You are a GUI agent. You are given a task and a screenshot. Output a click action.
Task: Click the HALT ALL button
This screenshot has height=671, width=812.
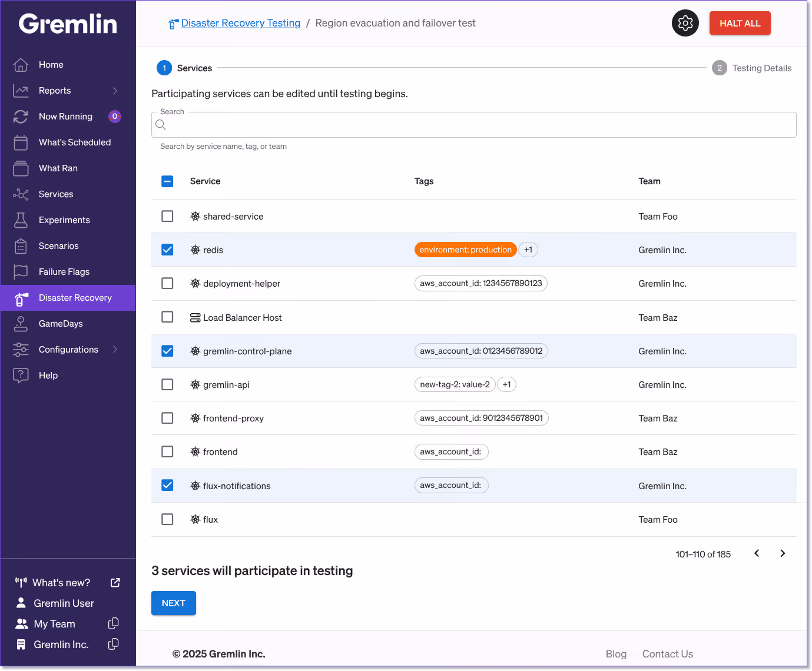pyautogui.click(x=740, y=24)
